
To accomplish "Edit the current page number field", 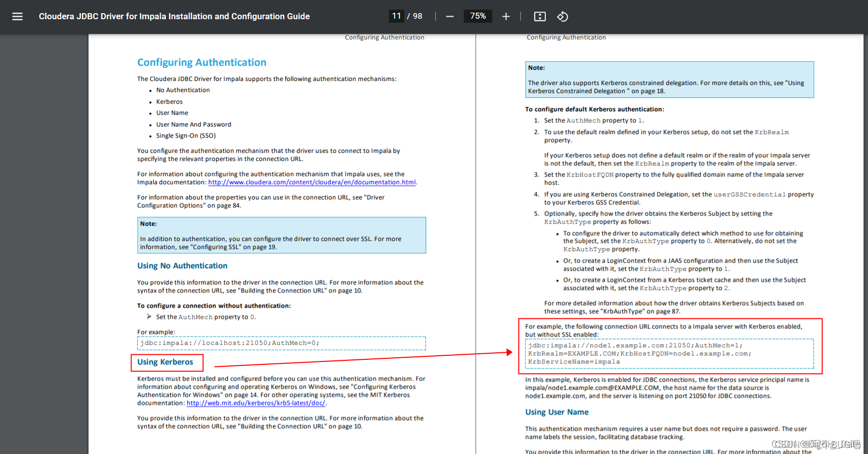I will pyautogui.click(x=397, y=16).
